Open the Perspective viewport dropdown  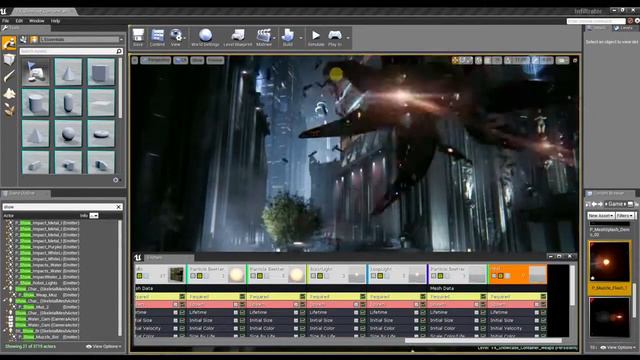[156, 60]
